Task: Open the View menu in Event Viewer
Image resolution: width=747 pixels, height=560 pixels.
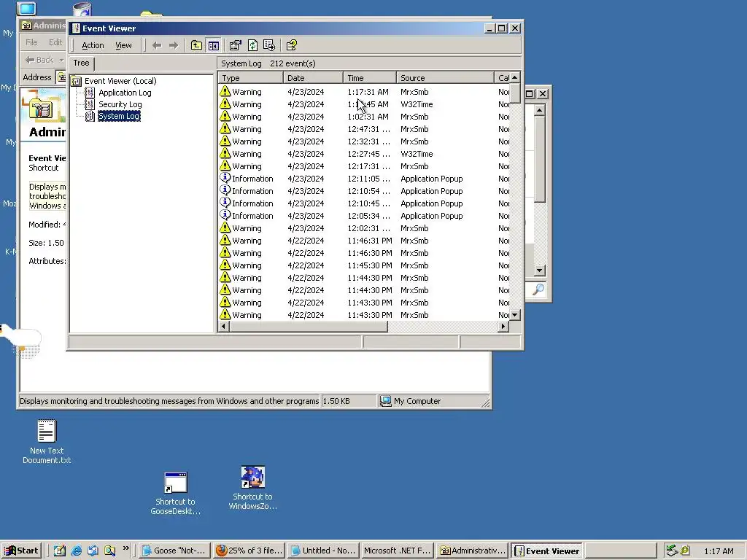Action: pos(123,45)
